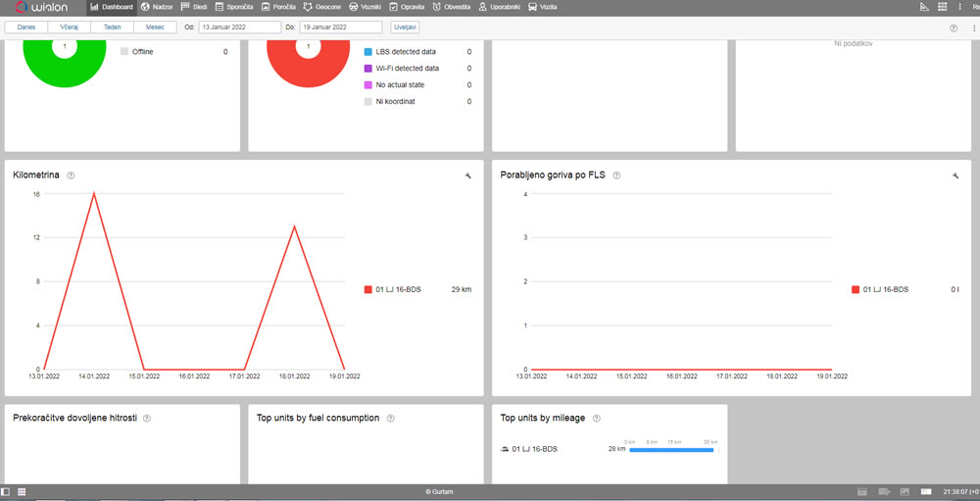Open the Od start date picker field
980x501 pixels.
(240, 27)
